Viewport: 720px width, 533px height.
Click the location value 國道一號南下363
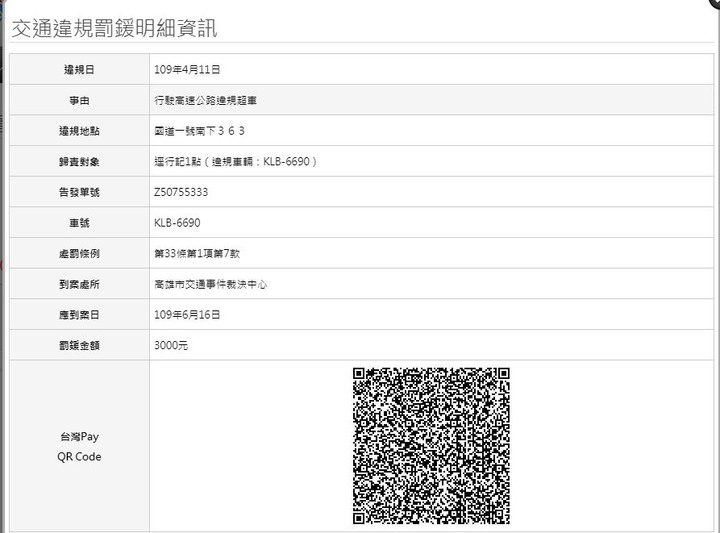point(199,131)
